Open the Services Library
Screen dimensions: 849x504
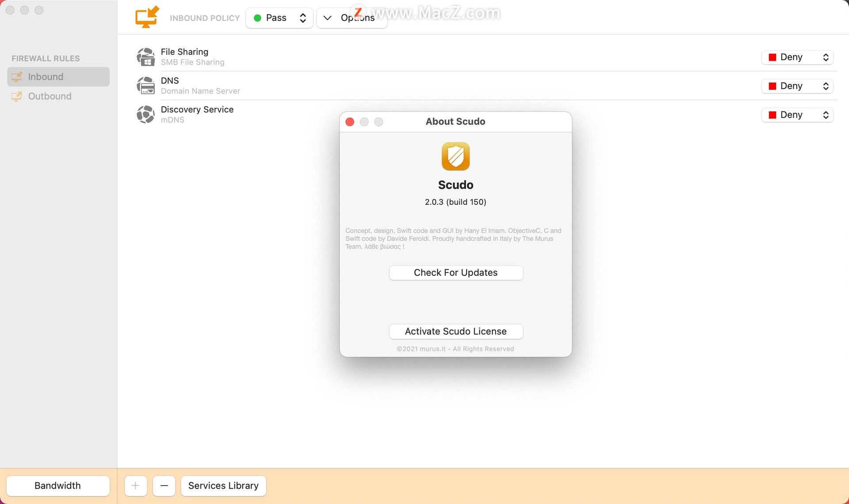click(x=223, y=485)
